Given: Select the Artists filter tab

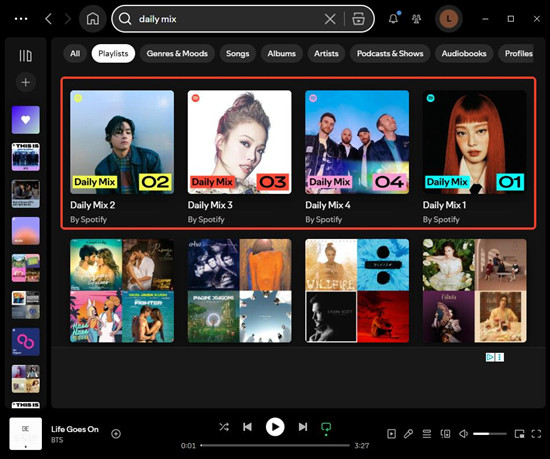Looking at the screenshot, I should pyautogui.click(x=326, y=54).
